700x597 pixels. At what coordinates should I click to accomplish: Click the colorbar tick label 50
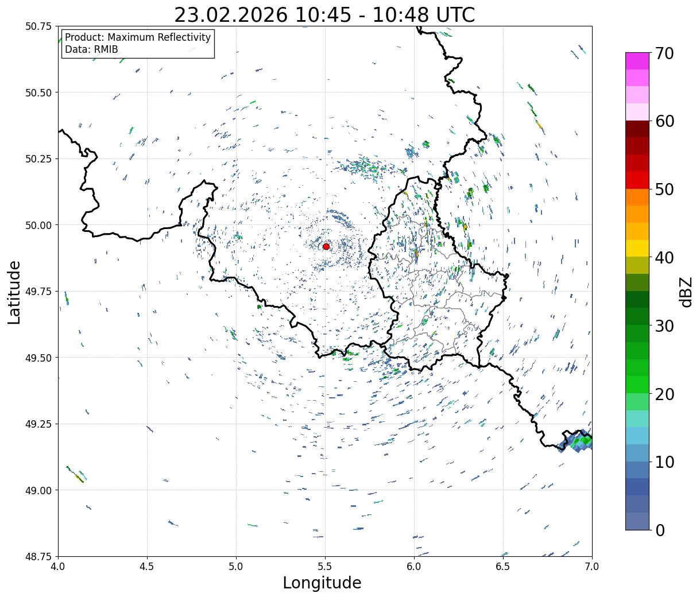click(664, 189)
